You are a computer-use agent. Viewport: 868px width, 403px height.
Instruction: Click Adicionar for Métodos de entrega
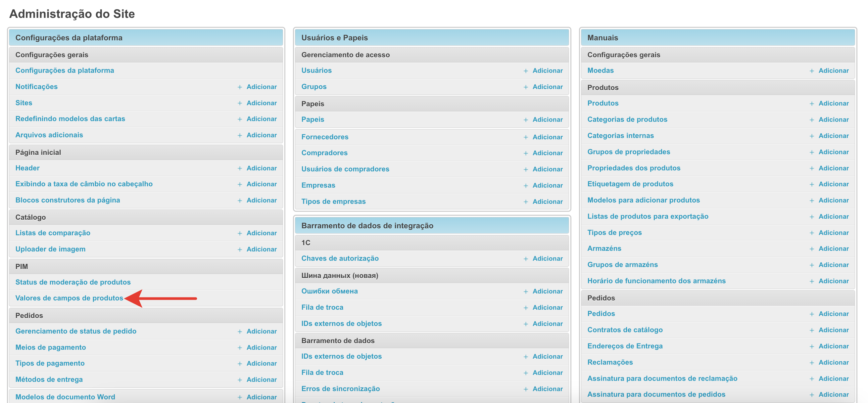(x=262, y=380)
